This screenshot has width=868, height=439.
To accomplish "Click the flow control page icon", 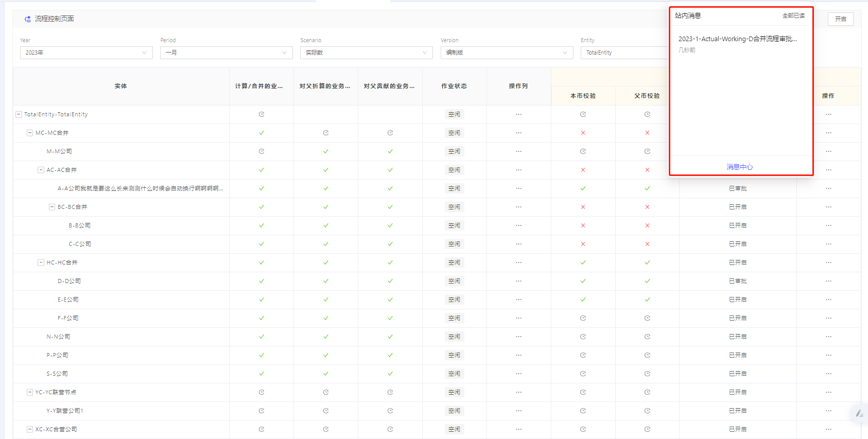I will (x=27, y=19).
